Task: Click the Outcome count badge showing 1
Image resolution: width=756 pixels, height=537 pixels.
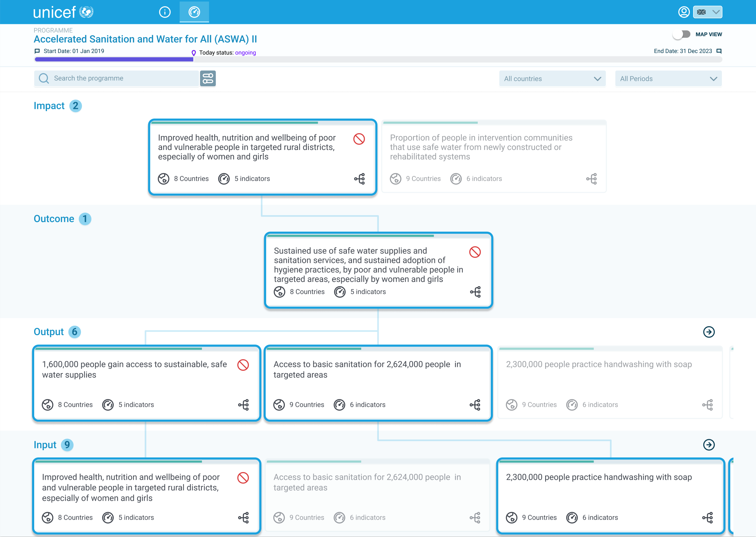Action: click(85, 219)
